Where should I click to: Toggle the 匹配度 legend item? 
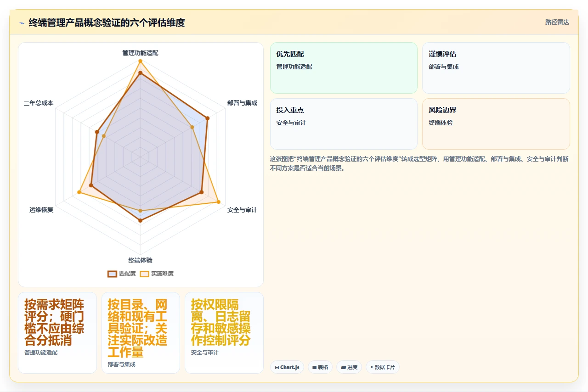click(x=122, y=274)
